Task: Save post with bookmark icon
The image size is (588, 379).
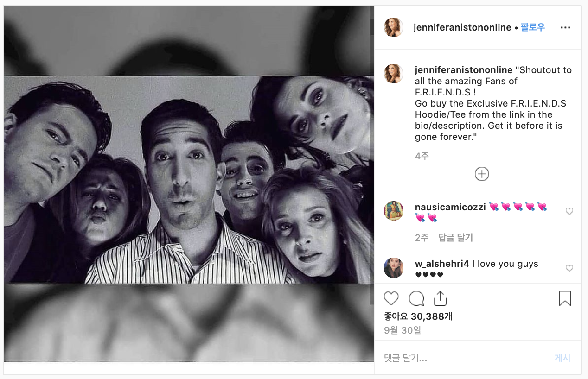Action: click(565, 298)
